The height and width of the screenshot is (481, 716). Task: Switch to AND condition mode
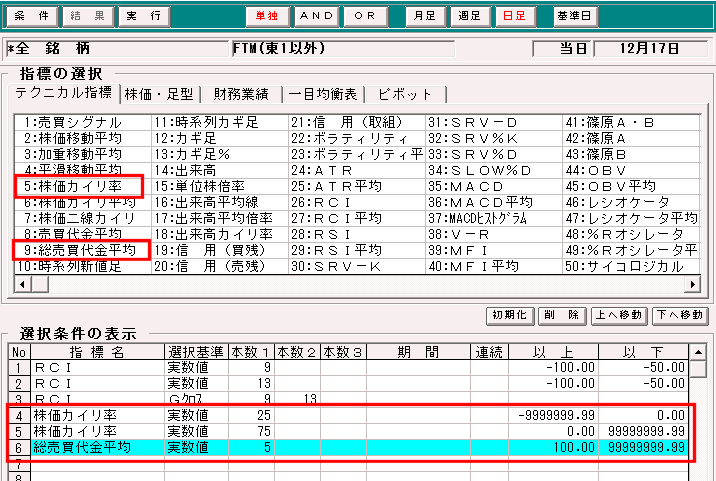tap(319, 17)
